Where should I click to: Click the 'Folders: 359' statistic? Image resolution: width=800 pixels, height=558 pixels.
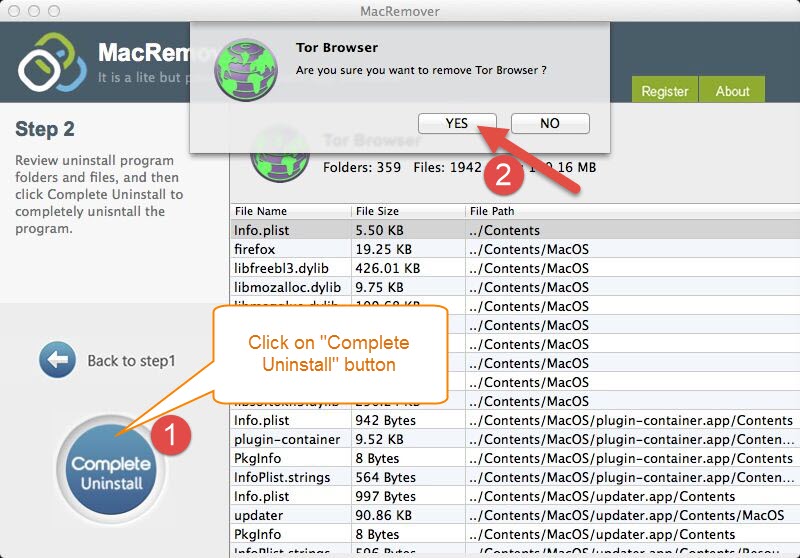click(x=362, y=167)
